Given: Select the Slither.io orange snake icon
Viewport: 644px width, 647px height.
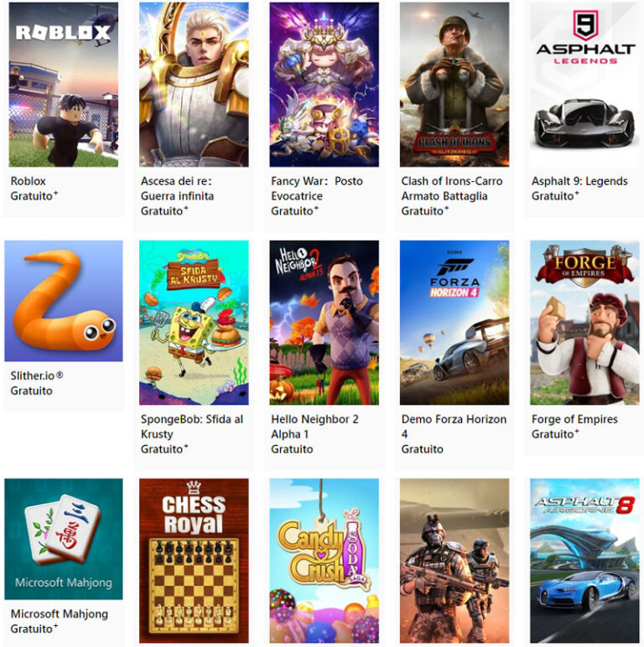Looking at the screenshot, I should (x=64, y=301).
